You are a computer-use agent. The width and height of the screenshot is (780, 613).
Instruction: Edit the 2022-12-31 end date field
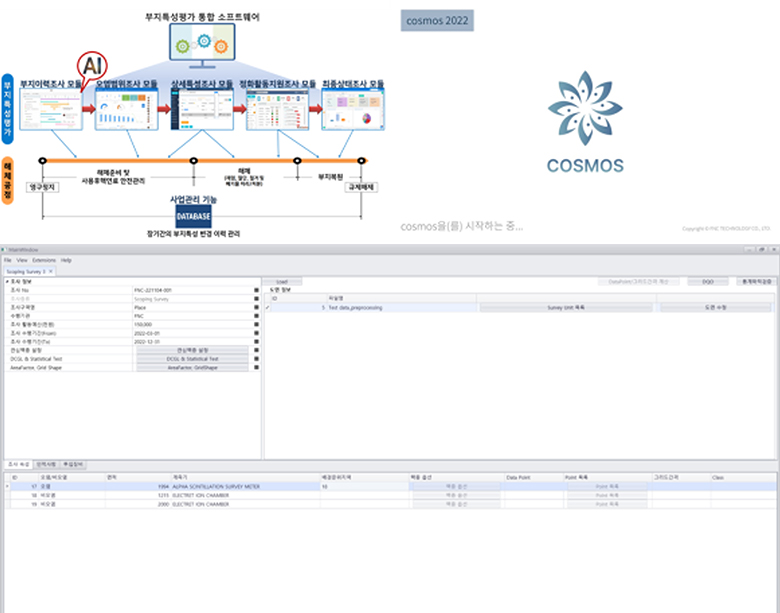[x=193, y=342]
